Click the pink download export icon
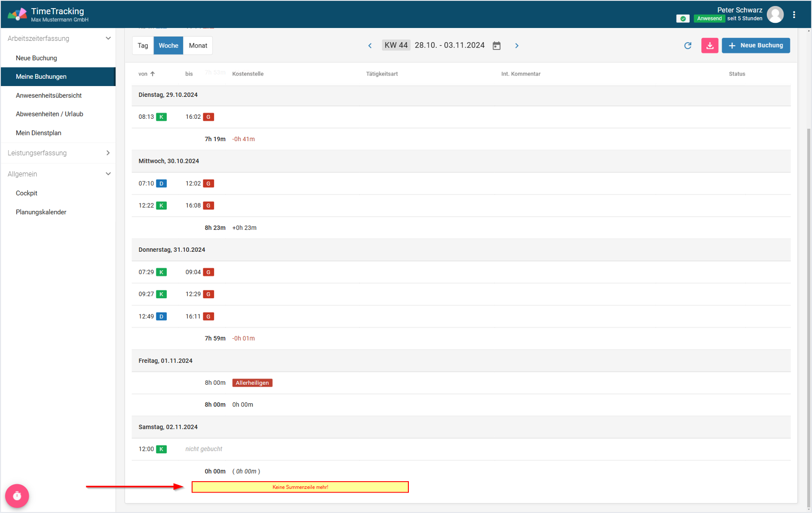Image resolution: width=812 pixels, height=513 pixels. (709, 46)
